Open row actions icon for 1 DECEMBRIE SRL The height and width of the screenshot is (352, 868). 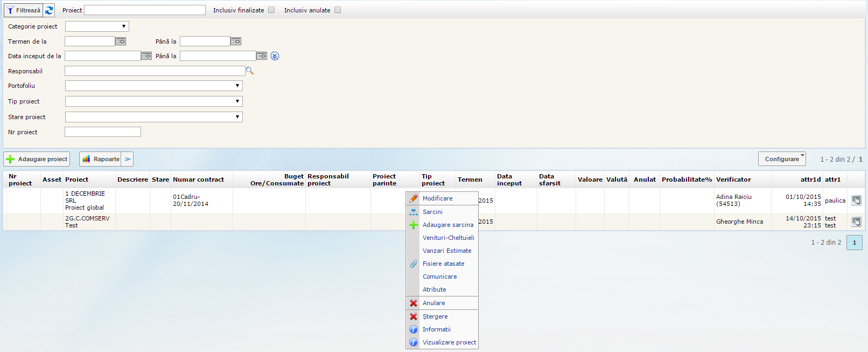[856, 201]
